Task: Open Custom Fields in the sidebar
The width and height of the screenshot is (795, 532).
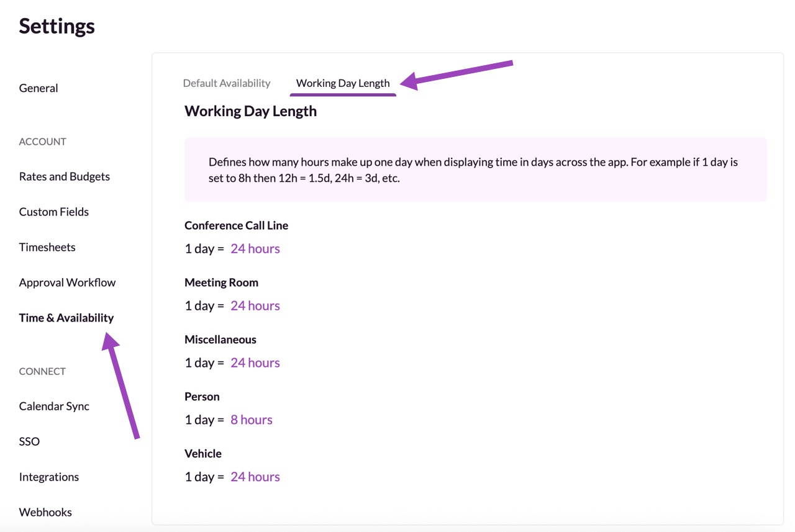Action: (54, 212)
